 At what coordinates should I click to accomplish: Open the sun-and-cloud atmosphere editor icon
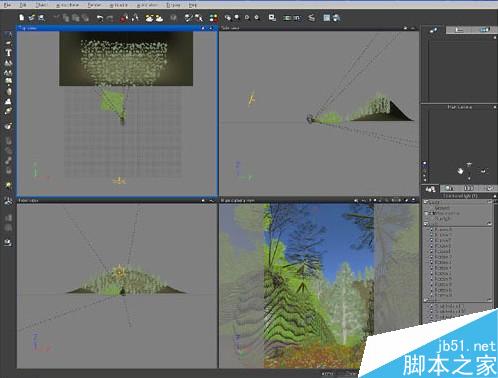coord(150,18)
